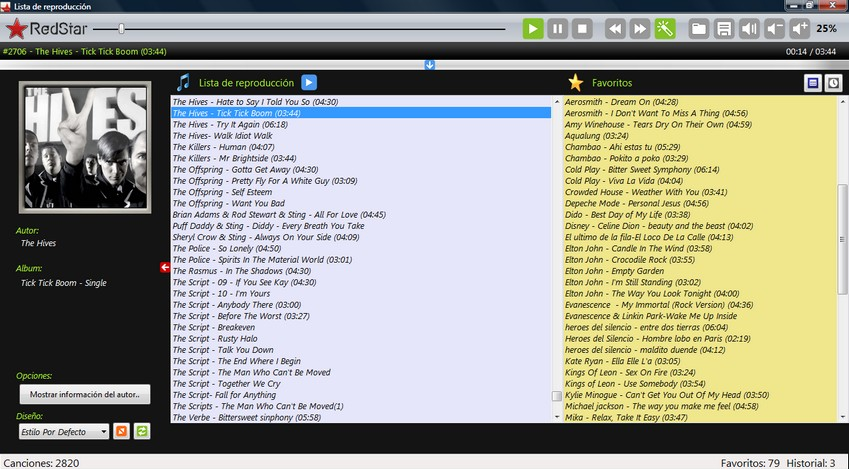The image size is (849, 469).
Task: Select favorite Mika - Relax, Take It Easy
Action: pyautogui.click(x=700, y=417)
